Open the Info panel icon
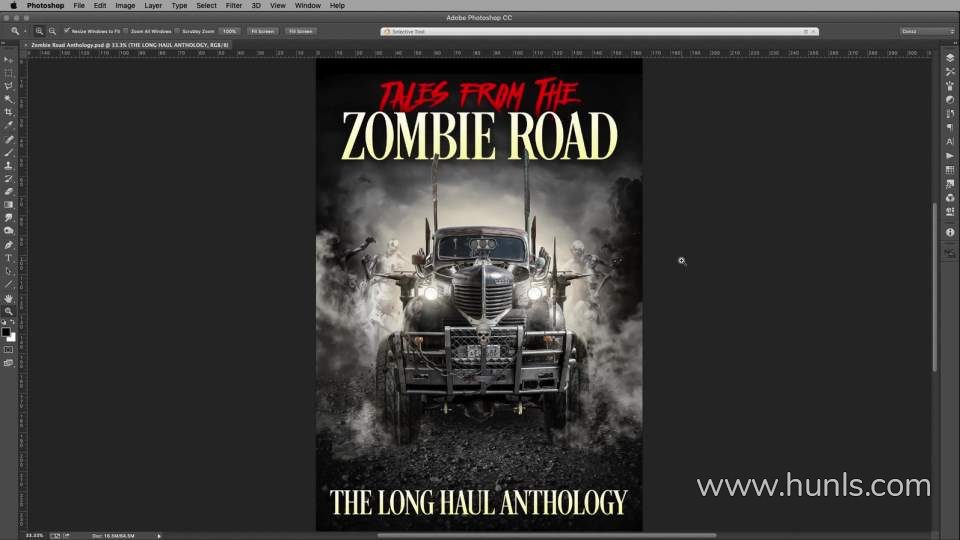The width and height of the screenshot is (960, 540). 950,232
